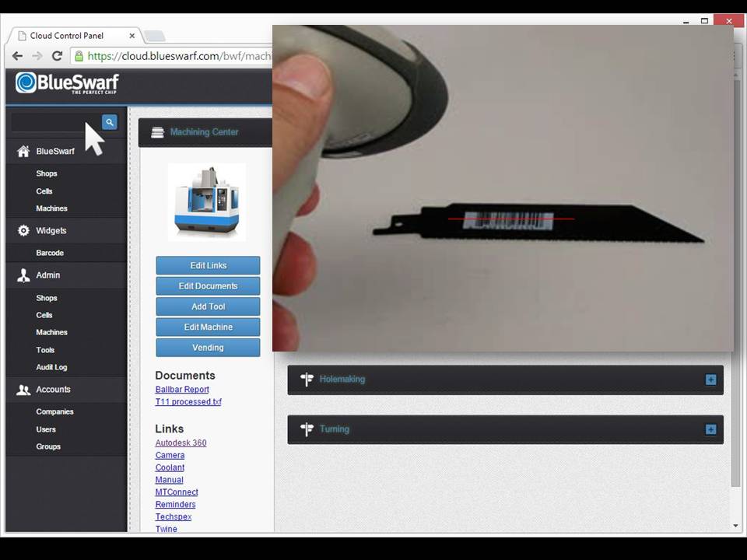Image resolution: width=747 pixels, height=560 pixels.
Task: Select Companies in the sidebar
Action: (54, 412)
